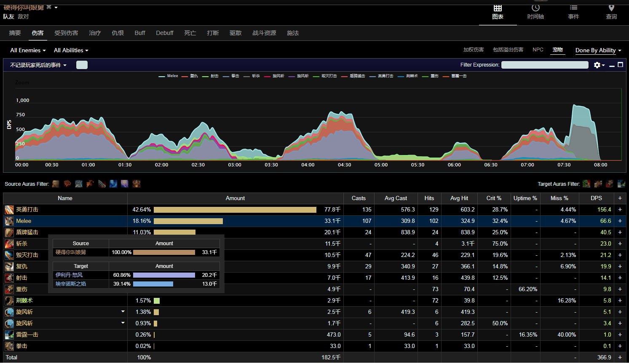
Task: Open the 死亡 tab
Action: click(x=190, y=33)
